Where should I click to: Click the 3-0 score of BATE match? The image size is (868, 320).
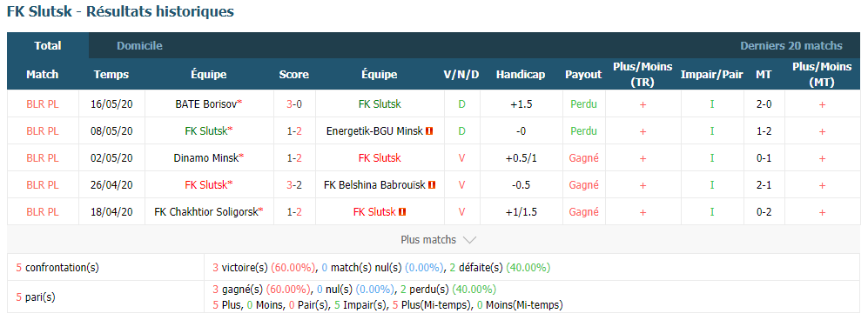pos(294,103)
